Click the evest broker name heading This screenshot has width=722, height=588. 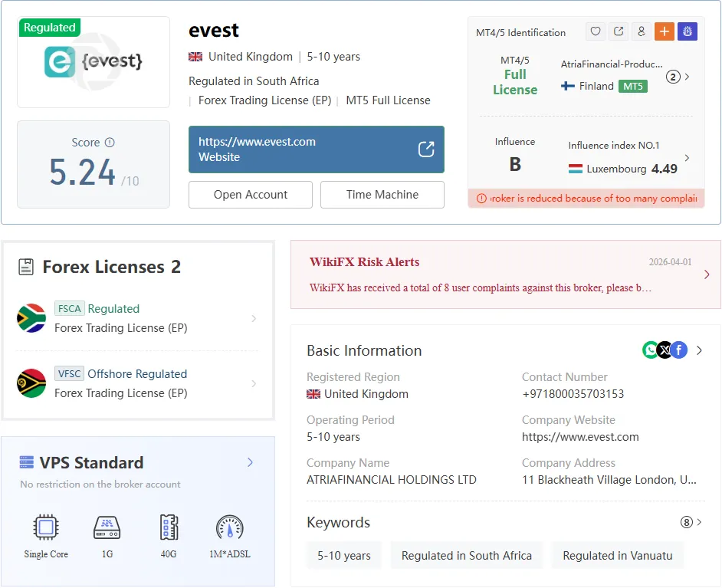(x=214, y=31)
